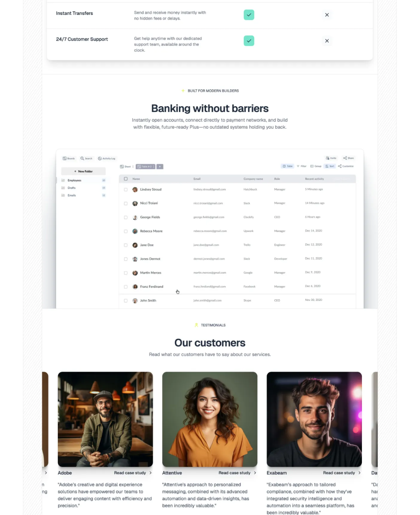Click the Company name column header
The height and width of the screenshot is (515, 420).
(253, 179)
